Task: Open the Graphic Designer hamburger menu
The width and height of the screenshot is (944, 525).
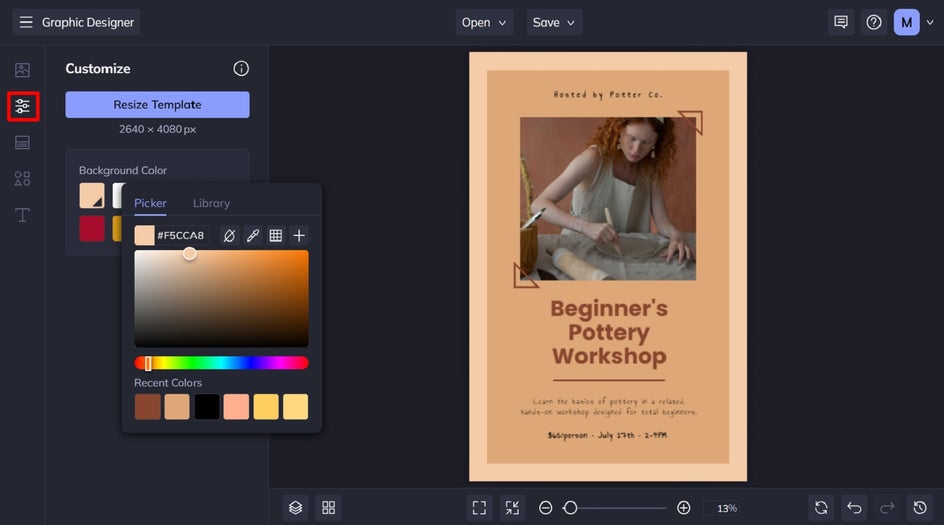Action: (26, 22)
